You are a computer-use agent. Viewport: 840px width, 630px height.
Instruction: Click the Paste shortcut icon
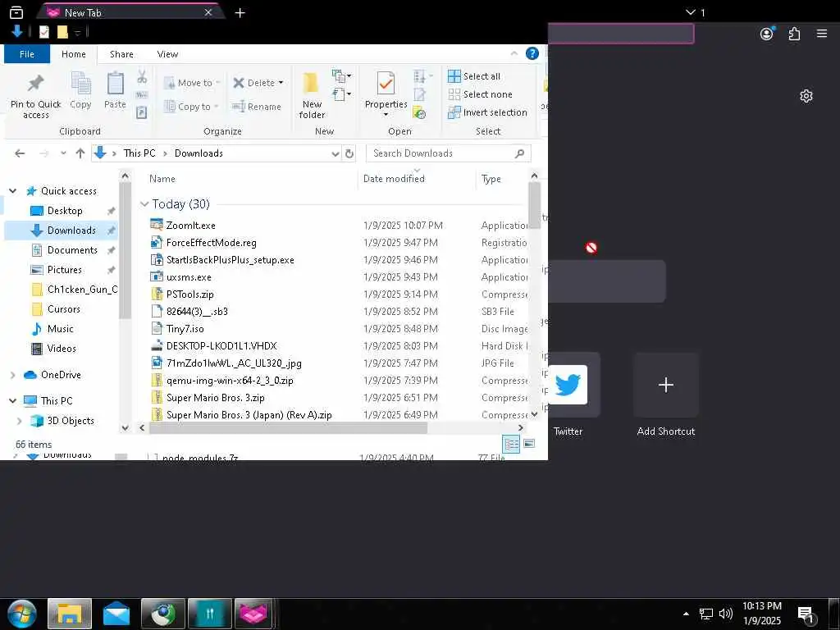coord(141,112)
